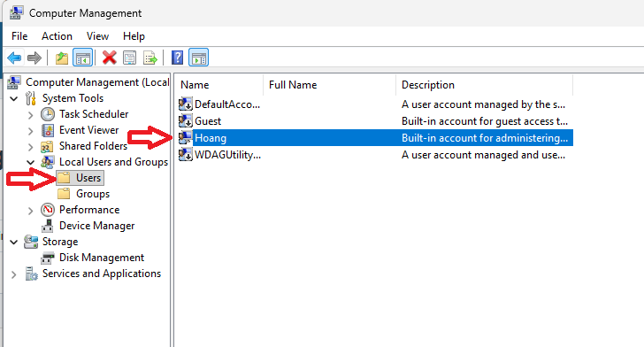
Task: Expand the Task Scheduler node
Action: pos(30,115)
